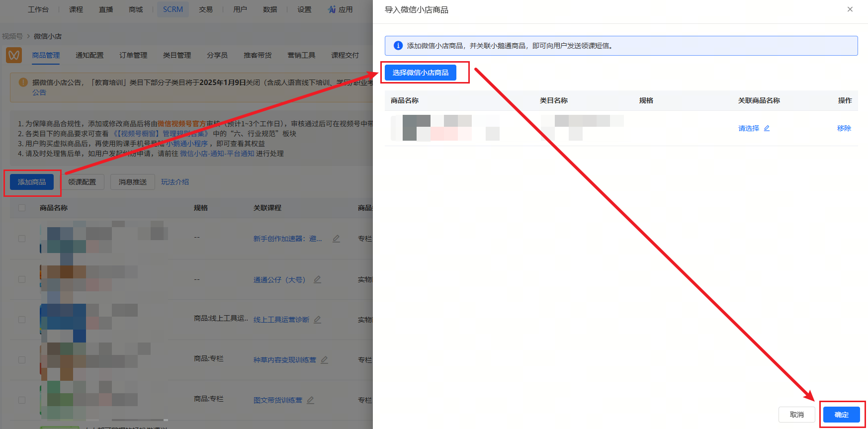This screenshot has height=429, width=868.
Task: Open the 线上工具运营诊断 course link
Action: point(281,320)
